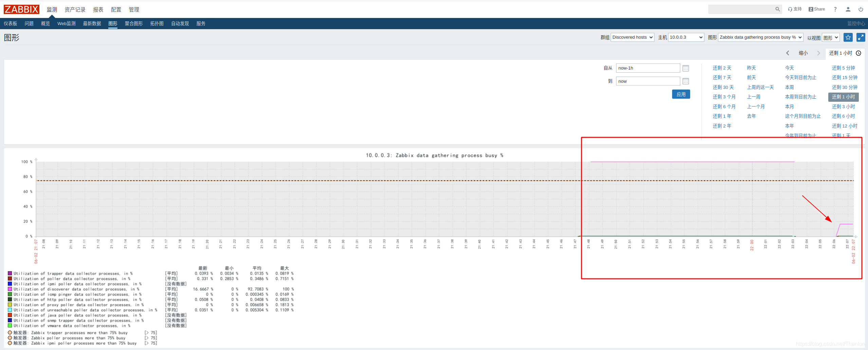Open the 以视图 view type dropdown
Viewport: 868px width, 350px height.
831,37
